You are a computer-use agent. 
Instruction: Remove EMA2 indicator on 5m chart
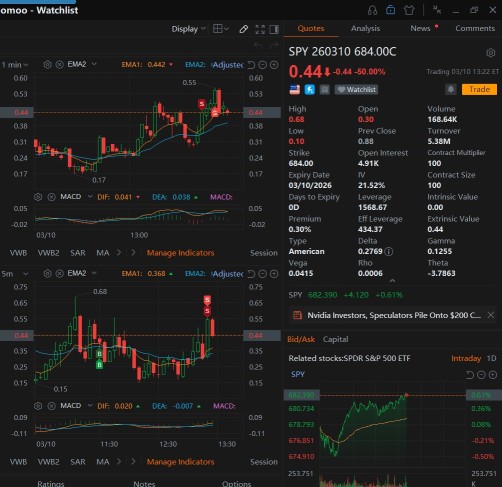59,274
